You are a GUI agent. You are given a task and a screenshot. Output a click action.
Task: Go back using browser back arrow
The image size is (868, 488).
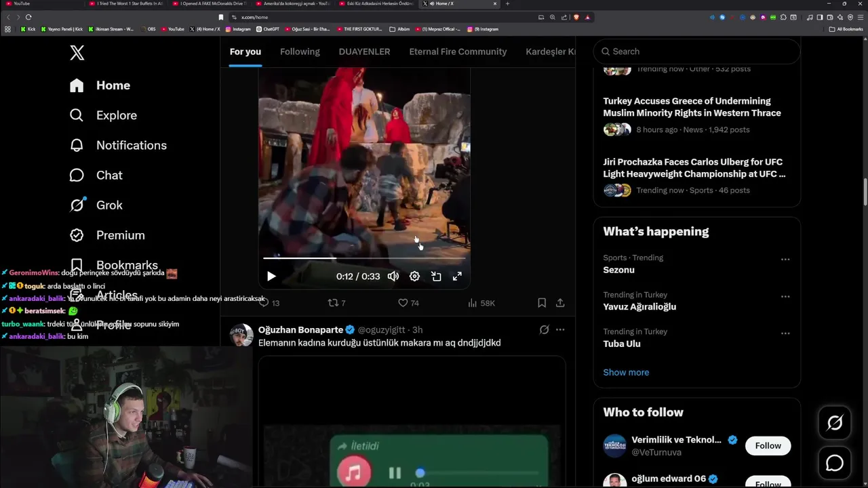point(8,17)
